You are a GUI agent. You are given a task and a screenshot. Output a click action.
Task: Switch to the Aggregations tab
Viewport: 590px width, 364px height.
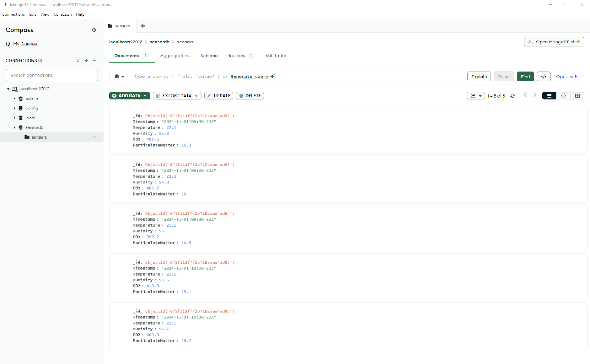pos(175,56)
